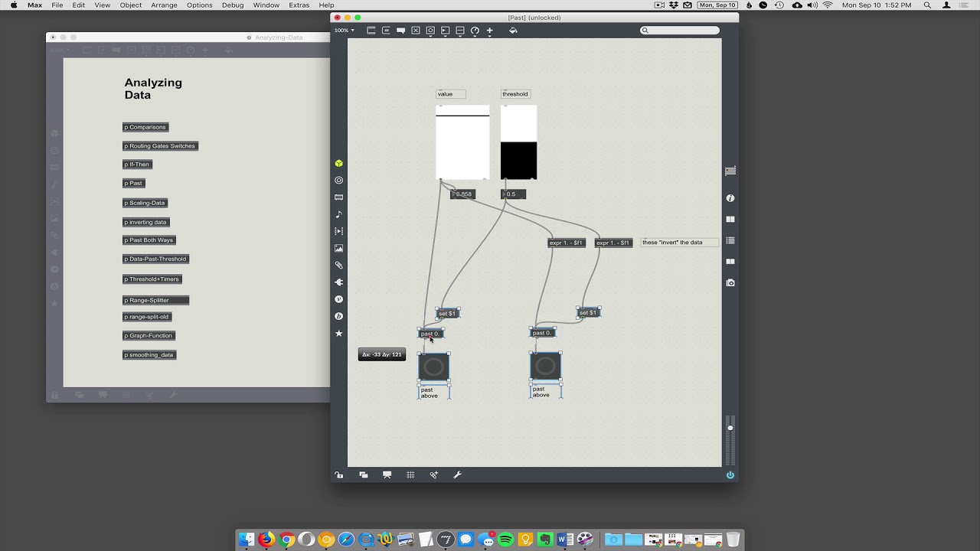
Task: Open the Arrange menu
Action: pos(164,5)
